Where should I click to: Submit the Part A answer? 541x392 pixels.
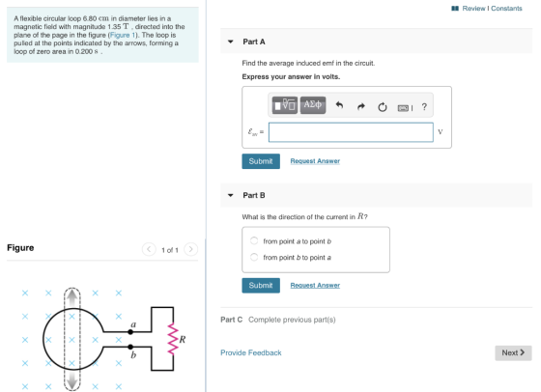point(261,161)
